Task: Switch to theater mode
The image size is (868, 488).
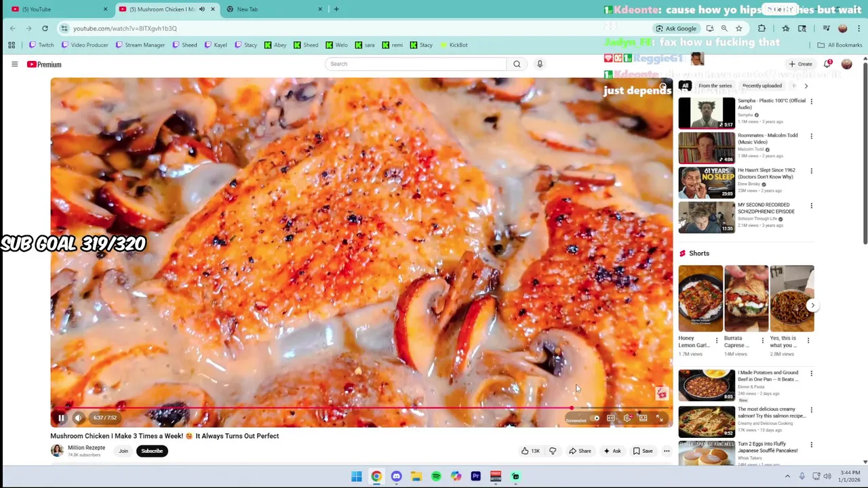Action: (x=643, y=418)
